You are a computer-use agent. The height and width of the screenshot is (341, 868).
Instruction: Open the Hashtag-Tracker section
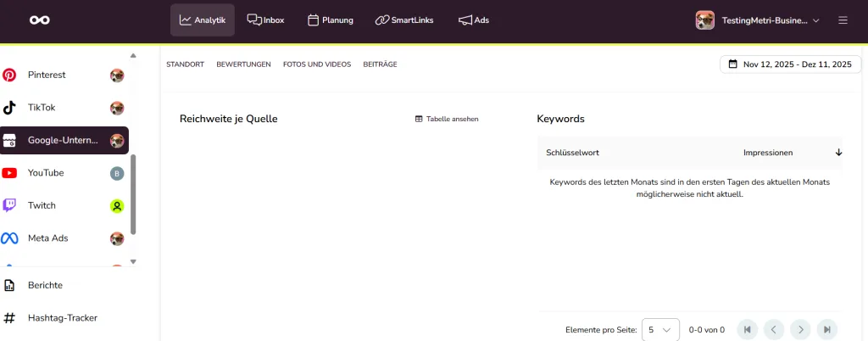pos(62,318)
